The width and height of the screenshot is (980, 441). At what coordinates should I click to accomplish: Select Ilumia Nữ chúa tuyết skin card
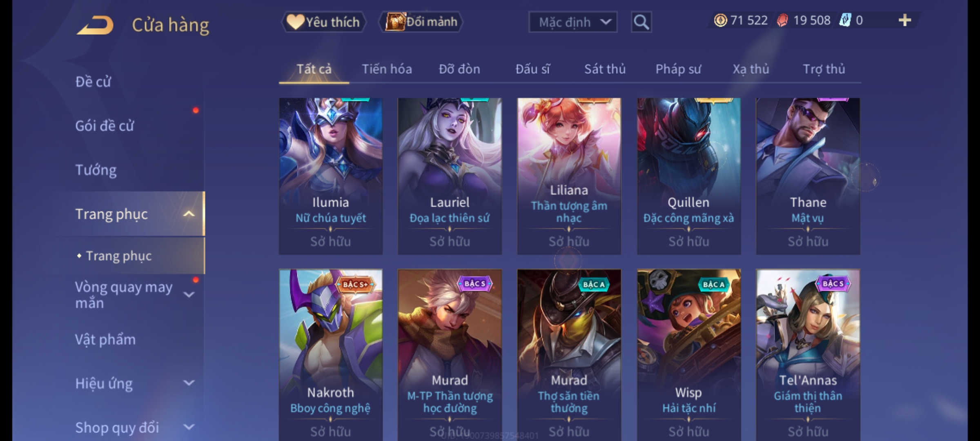pos(331,176)
